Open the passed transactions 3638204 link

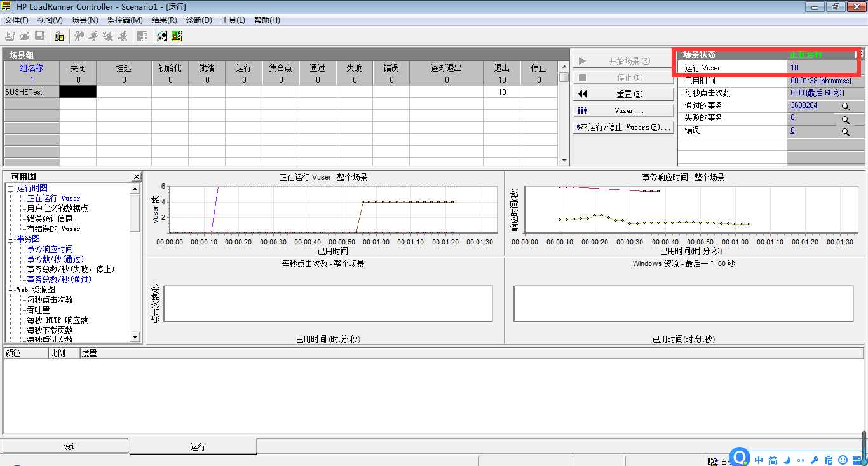point(804,105)
